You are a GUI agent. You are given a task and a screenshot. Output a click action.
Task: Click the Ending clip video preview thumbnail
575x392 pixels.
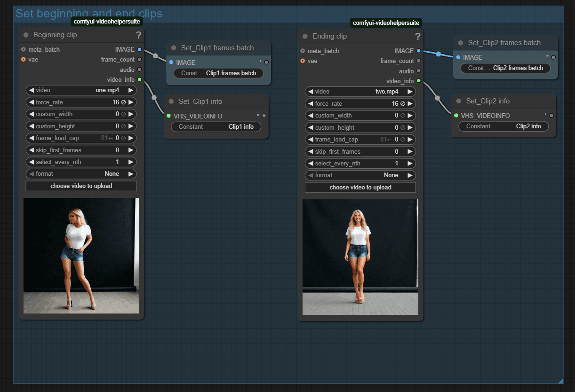click(360, 257)
